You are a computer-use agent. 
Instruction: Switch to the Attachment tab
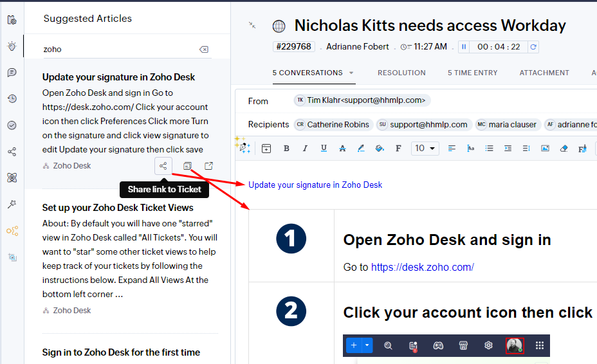click(x=544, y=73)
